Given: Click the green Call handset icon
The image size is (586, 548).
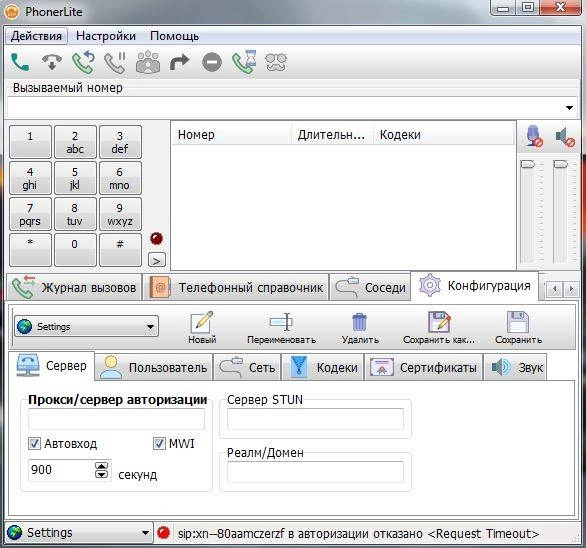Looking at the screenshot, I should pos(20,62).
